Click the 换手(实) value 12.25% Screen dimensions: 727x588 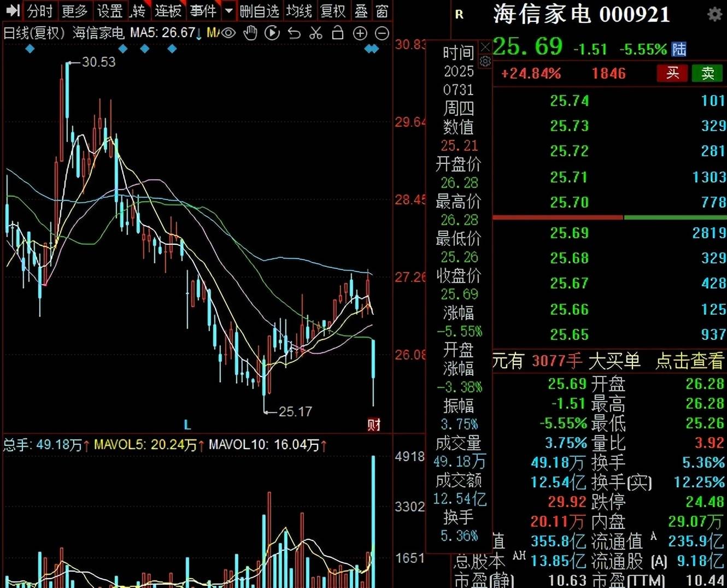point(699,482)
